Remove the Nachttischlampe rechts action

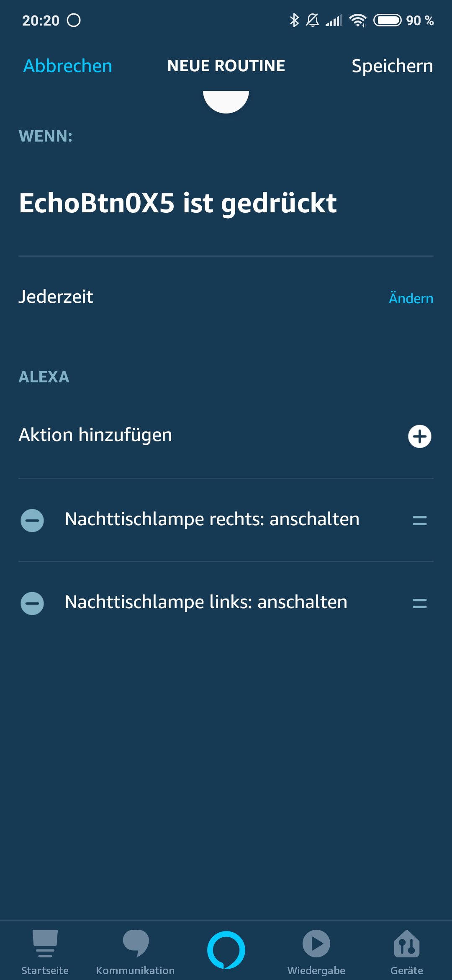(32, 521)
